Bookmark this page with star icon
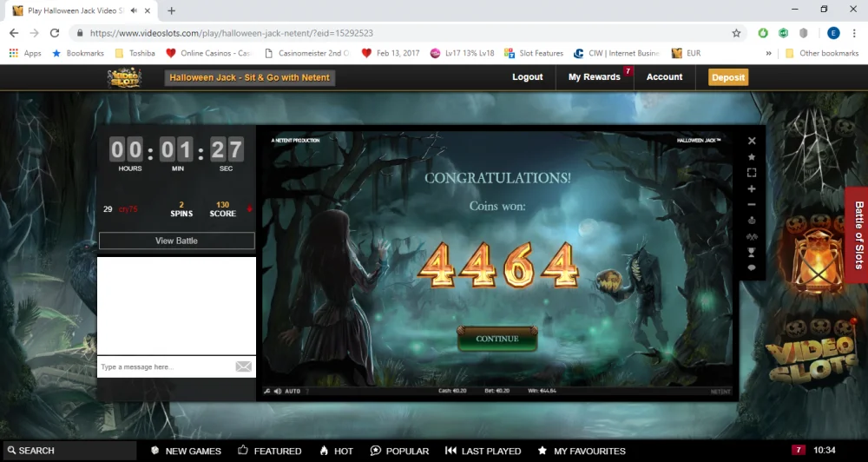Screen dimensions: 868x462 [736, 33]
